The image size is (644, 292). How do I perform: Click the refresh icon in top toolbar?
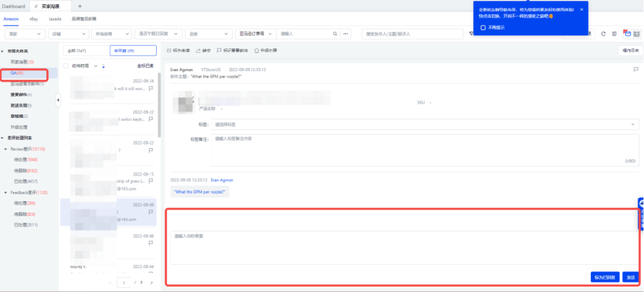(603, 34)
